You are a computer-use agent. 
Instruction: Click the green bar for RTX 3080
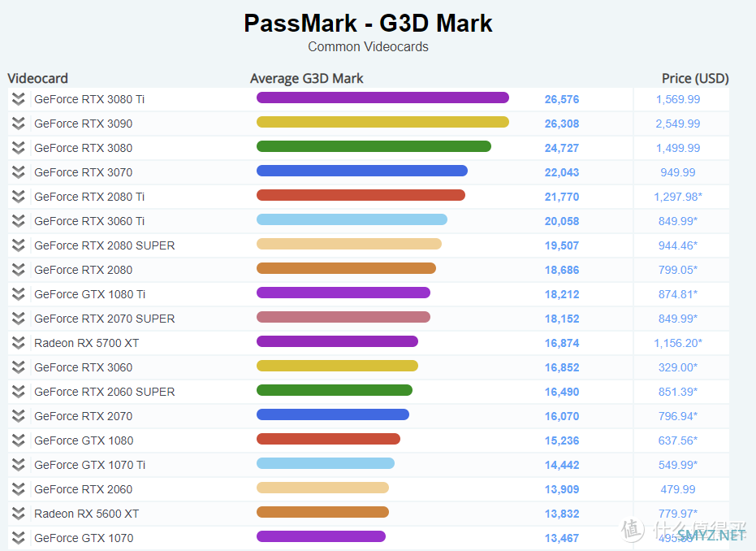374,146
